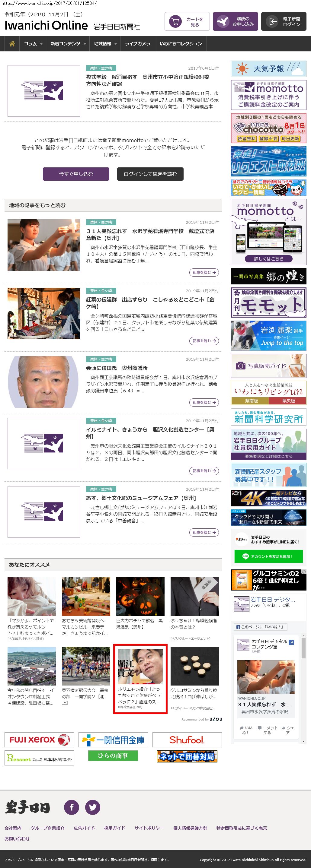The height and width of the screenshot is (868, 311).
Task: Click the weather forecast sun banner
Action: (x=268, y=69)
